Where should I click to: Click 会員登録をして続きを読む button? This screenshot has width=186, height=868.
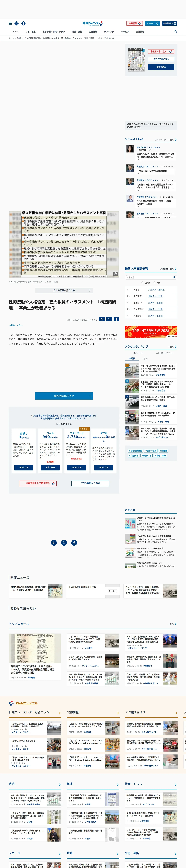coord(38,483)
